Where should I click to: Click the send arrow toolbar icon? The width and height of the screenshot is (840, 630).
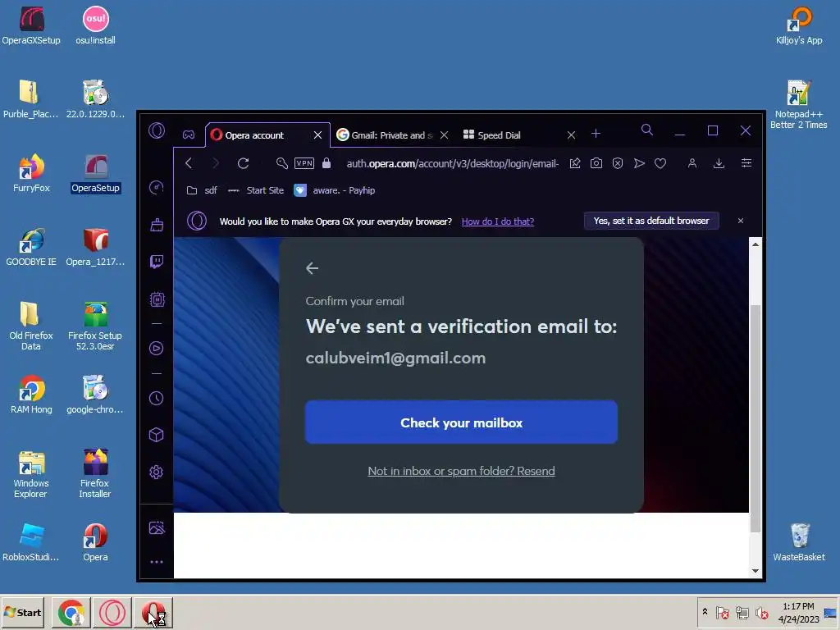pos(639,163)
